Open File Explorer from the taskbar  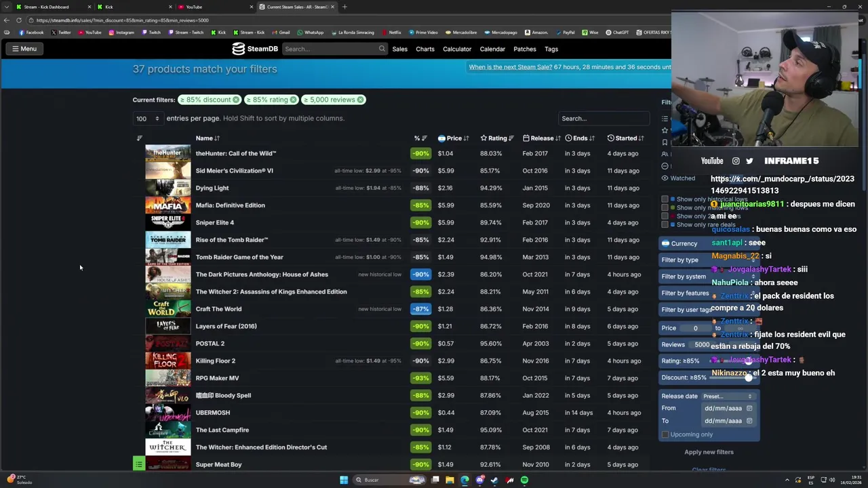[x=450, y=480]
